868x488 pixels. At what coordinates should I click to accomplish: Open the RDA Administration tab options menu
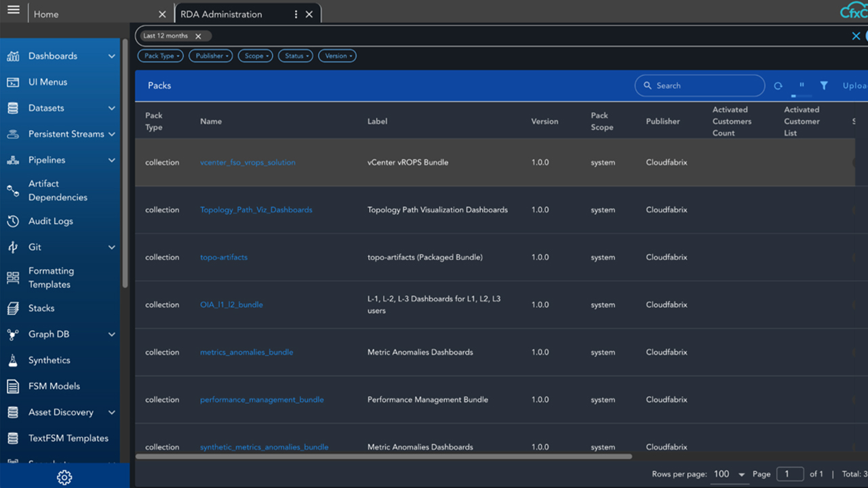point(296,14)
